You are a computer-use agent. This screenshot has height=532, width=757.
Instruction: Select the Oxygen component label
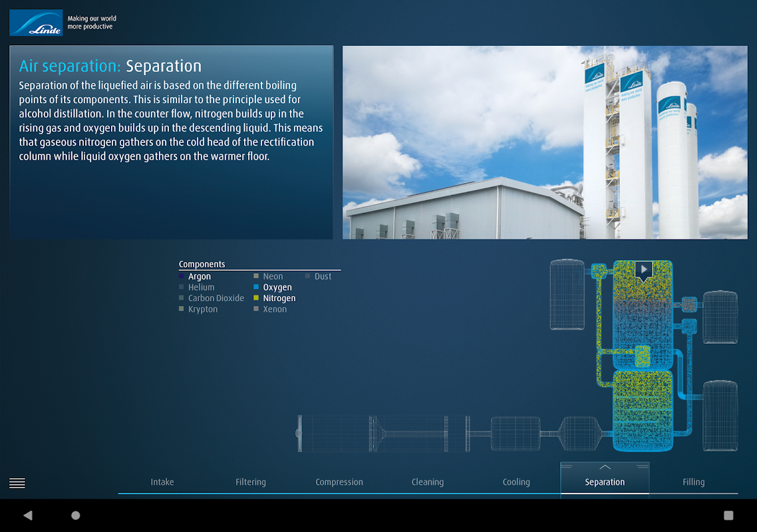pyautogui.click(x=277, y=287)
